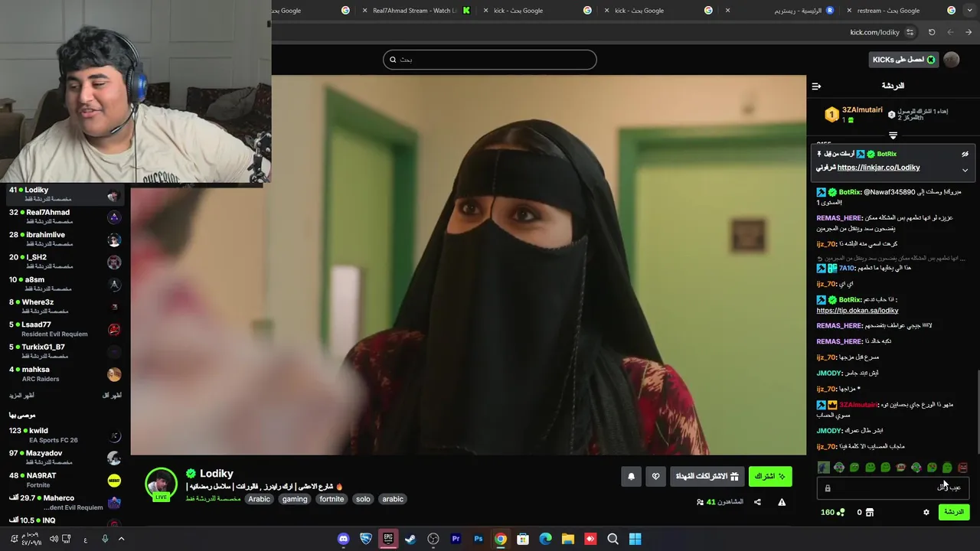This screenshot has width=980, height=551.
Task: Click the solo tag chip
Action: [363, 499]
